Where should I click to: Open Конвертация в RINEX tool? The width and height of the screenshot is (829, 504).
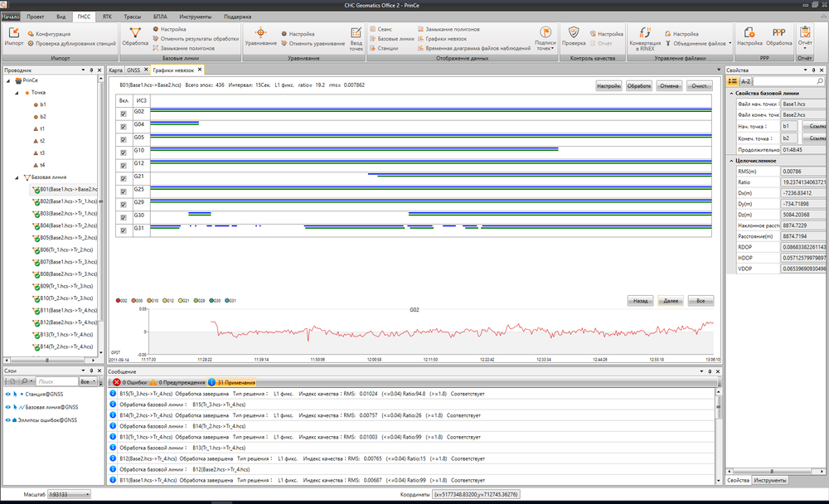pyautogui.click(x=645, y=39)
